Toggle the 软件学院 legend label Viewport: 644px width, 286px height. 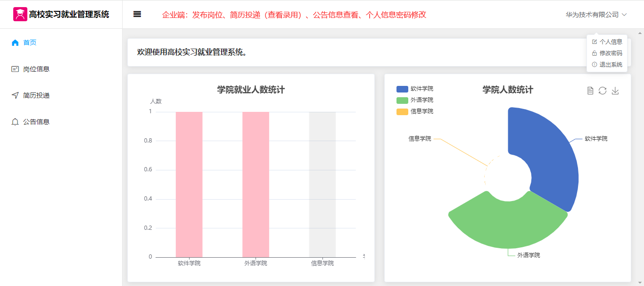[422, 89]
